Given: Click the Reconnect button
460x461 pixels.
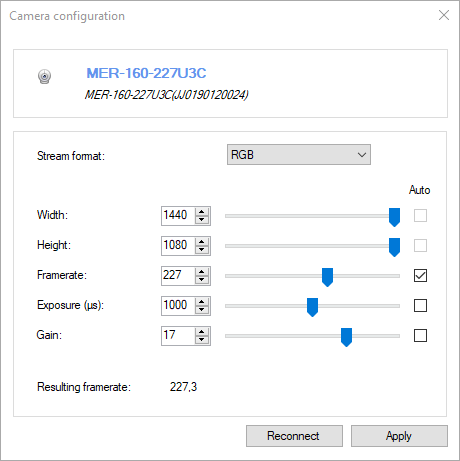Looking at the screenshot, I should [x=294, y=436].
